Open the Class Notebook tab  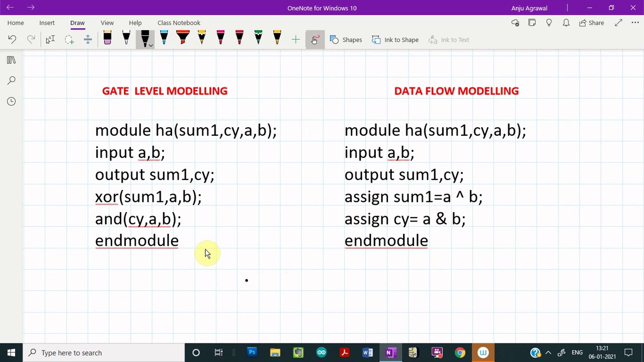tap(179, 23)
